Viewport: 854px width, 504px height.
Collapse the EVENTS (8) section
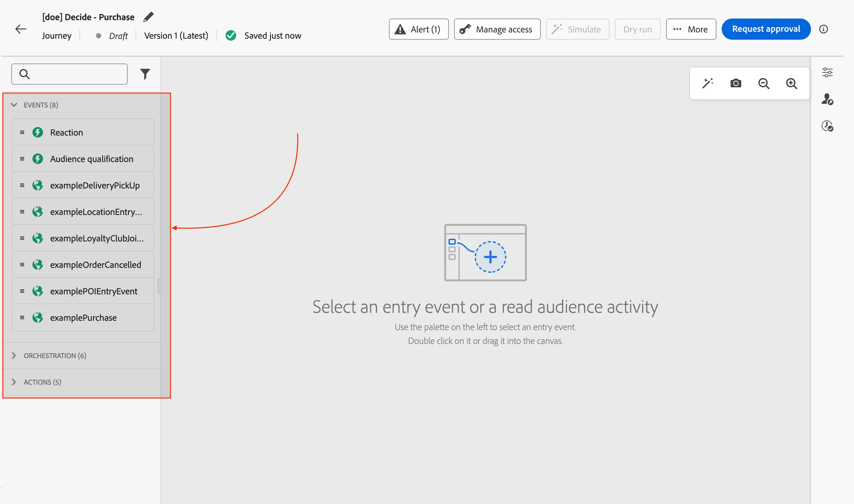click(14, 105)
